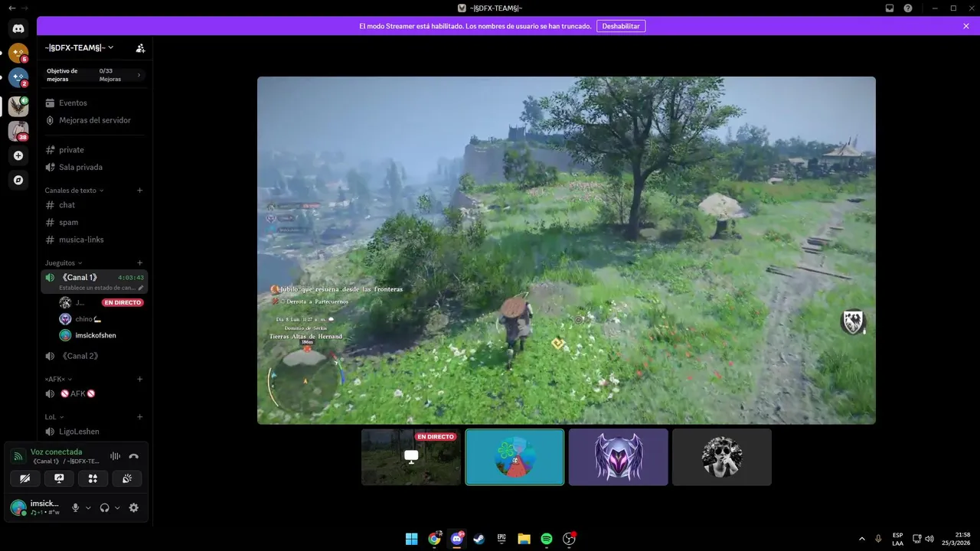
Task: Invite people with the add-member icon
Action: click(x=140, y=47)
